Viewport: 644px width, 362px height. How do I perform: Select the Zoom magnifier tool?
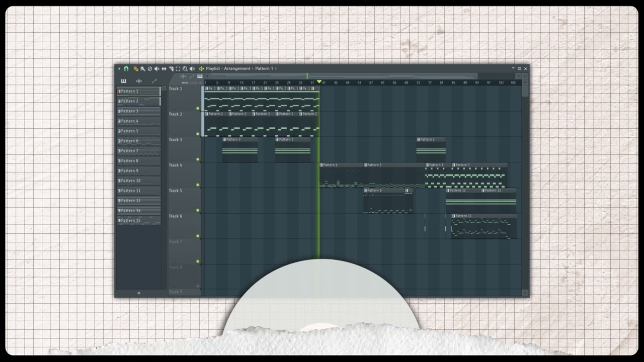(x=185, y=68)
